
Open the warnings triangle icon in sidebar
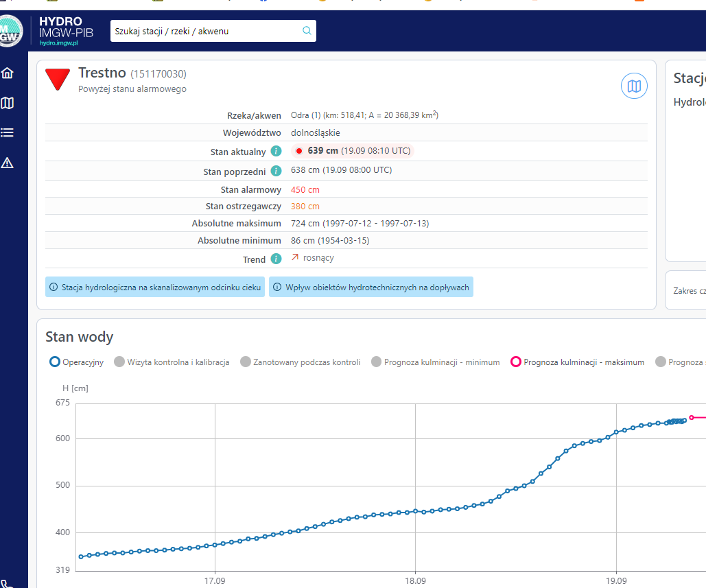pos(8,163)
